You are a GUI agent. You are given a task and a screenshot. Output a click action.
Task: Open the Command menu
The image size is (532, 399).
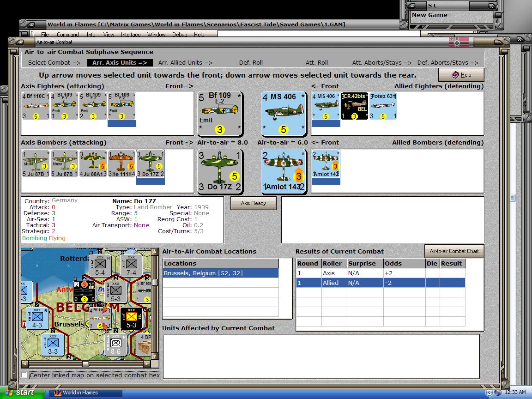pyautogui.click(x=68, y=35)
